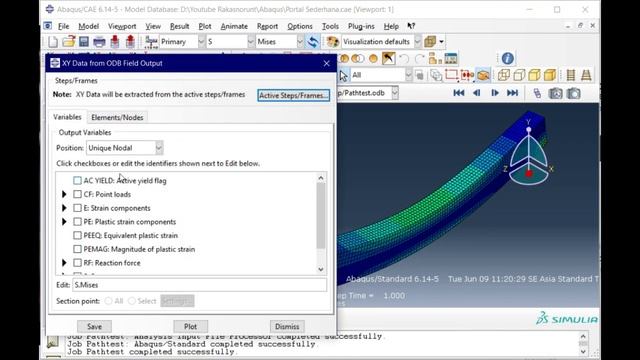Click the undo view arrow icon

[x=404, y=59]
